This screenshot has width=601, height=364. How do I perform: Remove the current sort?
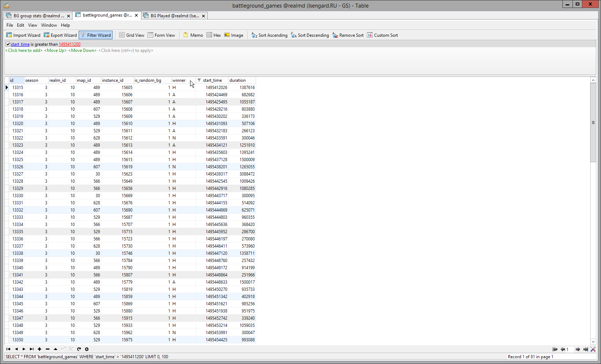[348, 35]
